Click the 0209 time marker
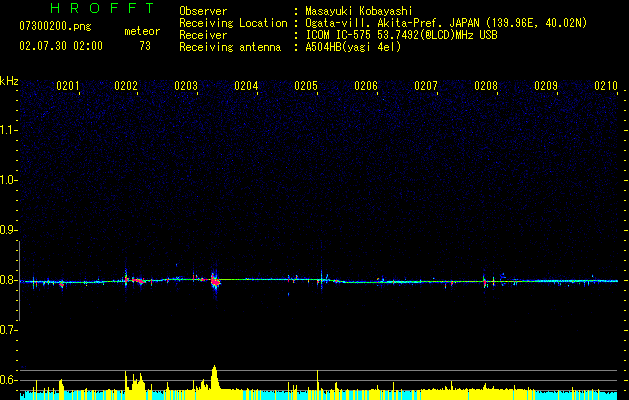 [546, 86]
